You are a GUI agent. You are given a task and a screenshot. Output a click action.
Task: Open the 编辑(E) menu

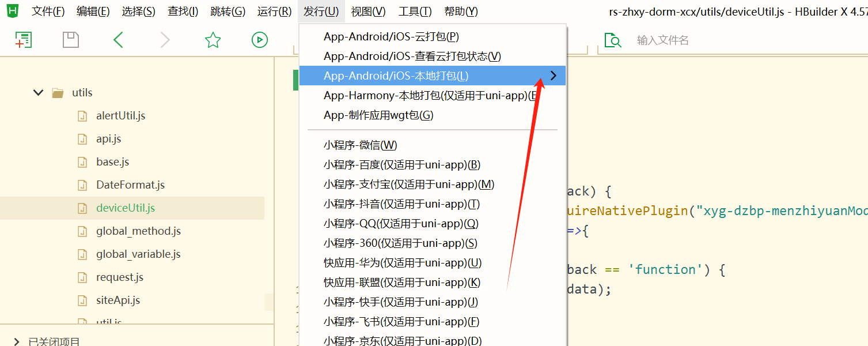click(x=93, y=12)
